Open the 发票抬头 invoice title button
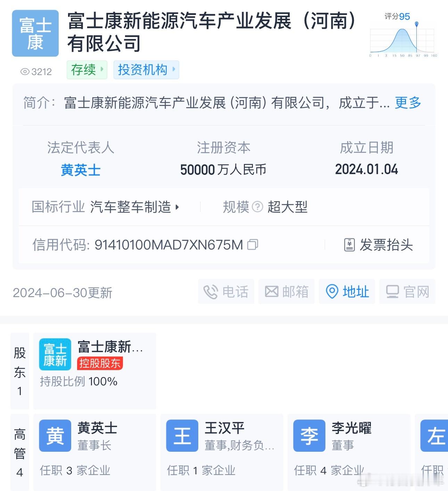Viewport: 448px width, 491px height. click(378, 245)
